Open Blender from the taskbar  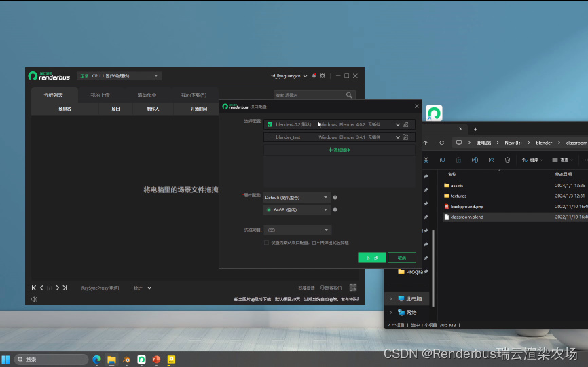click(126, 360)
